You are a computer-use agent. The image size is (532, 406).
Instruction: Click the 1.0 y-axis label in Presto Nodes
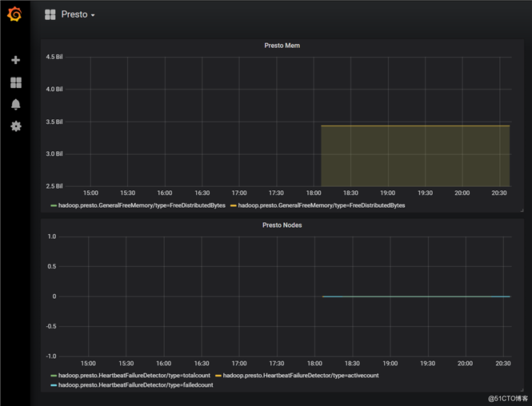click(52, 237)
